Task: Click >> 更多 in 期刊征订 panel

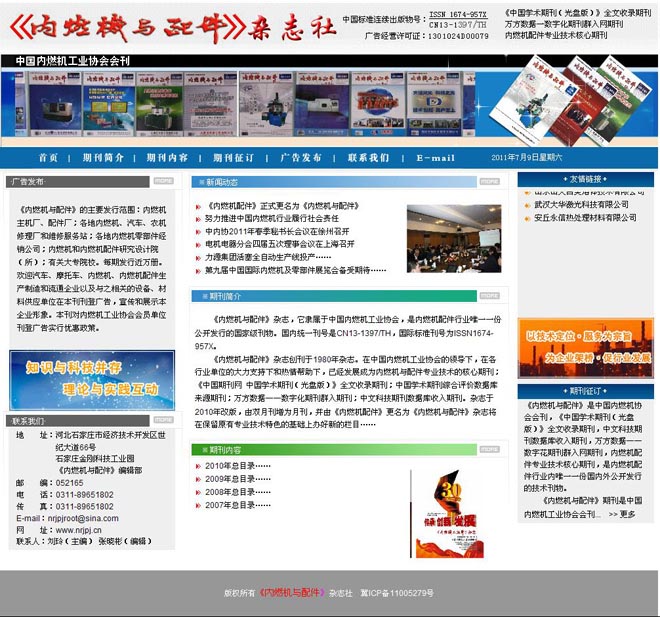Action: [622, 514]
